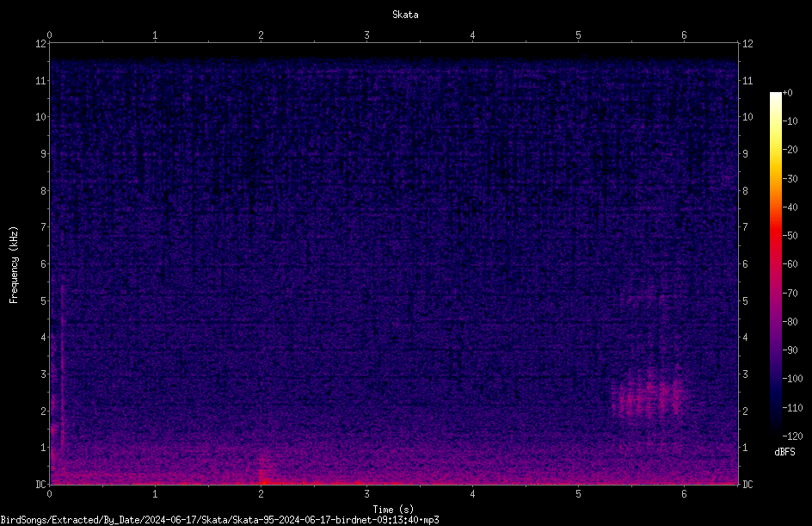812x526 pixels.
Task: Click the 12 kHz label on left axis
Action: tap(41, 44)
